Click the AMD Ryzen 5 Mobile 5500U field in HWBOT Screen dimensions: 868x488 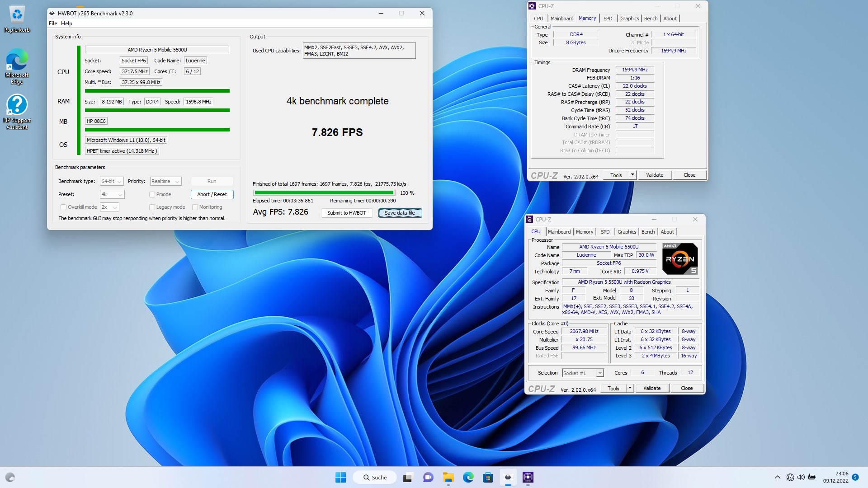point(157,50)
